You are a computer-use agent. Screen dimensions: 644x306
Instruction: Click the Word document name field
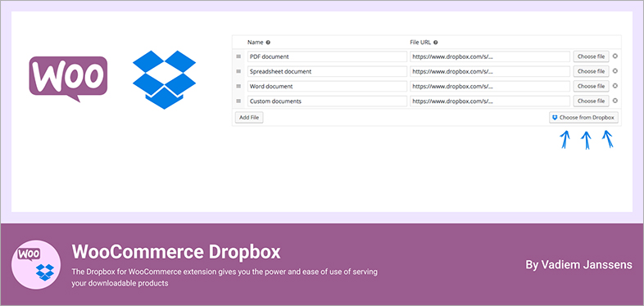tap(328, 86)
